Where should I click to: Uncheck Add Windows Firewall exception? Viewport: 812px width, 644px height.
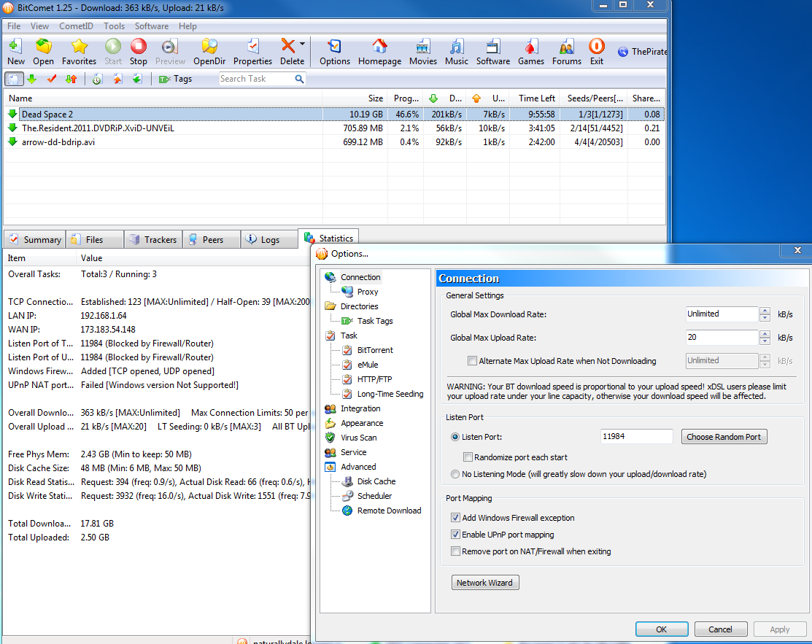[x=456, y=518]
